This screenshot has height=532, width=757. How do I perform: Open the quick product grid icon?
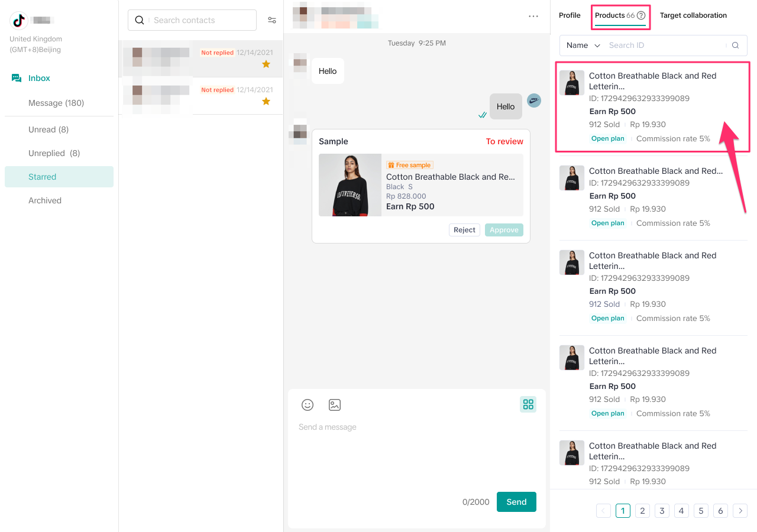pos(528,404)
